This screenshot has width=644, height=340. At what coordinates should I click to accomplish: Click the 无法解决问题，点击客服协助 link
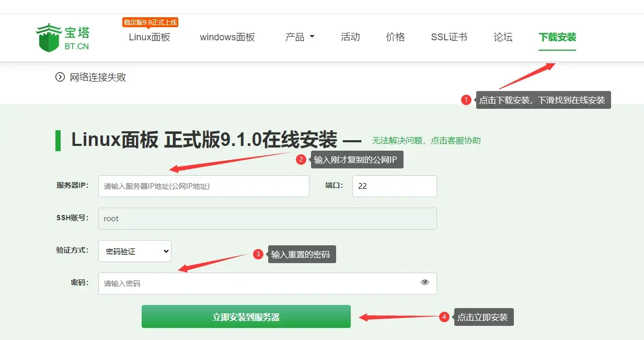(x=426, y=141)
